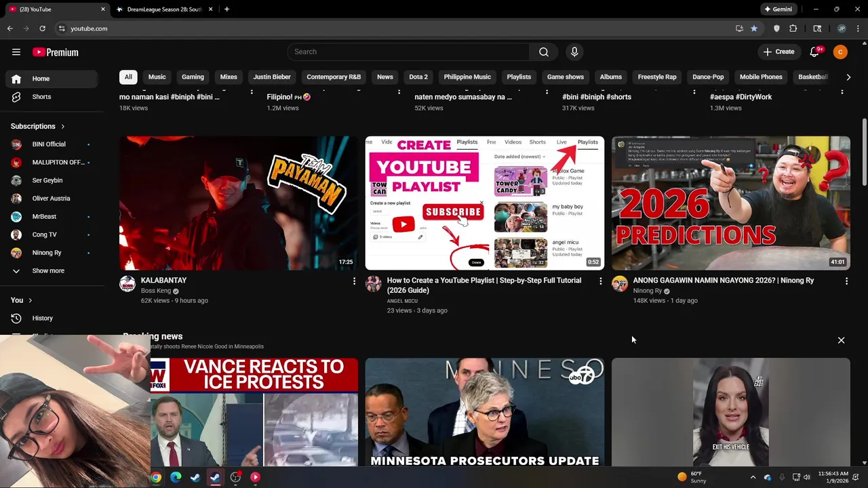
Task: Open the Ninong Ry channel avatar beside video title
Action: [620, 284]
